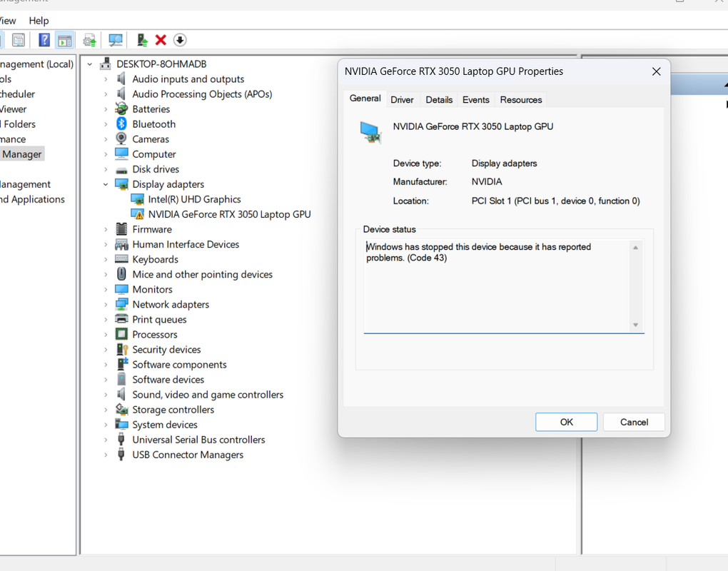Click 'PCI Slot 1' location value text
728x571 pixels.
[x=556, y=201]
